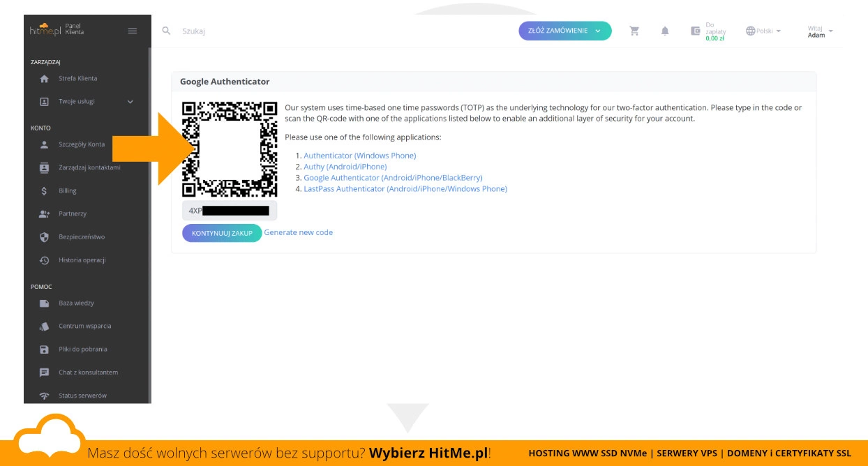This screenshot has height=466, width=868.
Task: Click the Google Authenticator panel heading
Action: click(225, 82)
